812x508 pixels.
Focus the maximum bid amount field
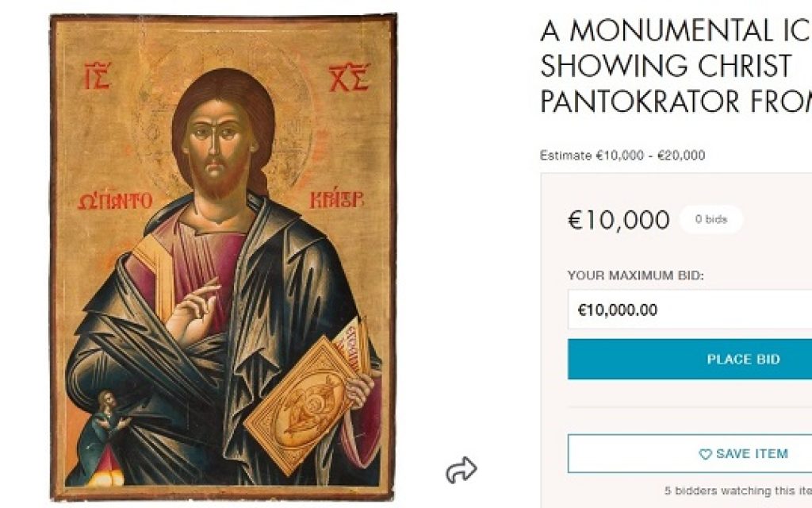click(688, 310)
